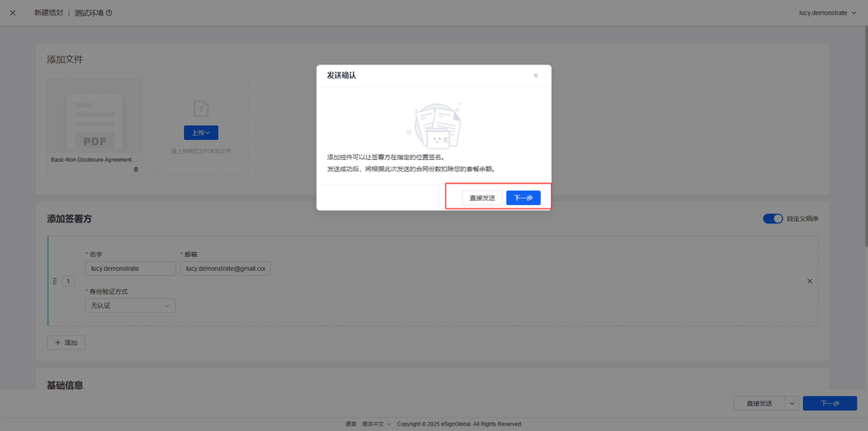This screenshot has width=868, height=431.
Task: Click the 邮箱 email input field
Action: pyautogui.click(x=226, y=269)
